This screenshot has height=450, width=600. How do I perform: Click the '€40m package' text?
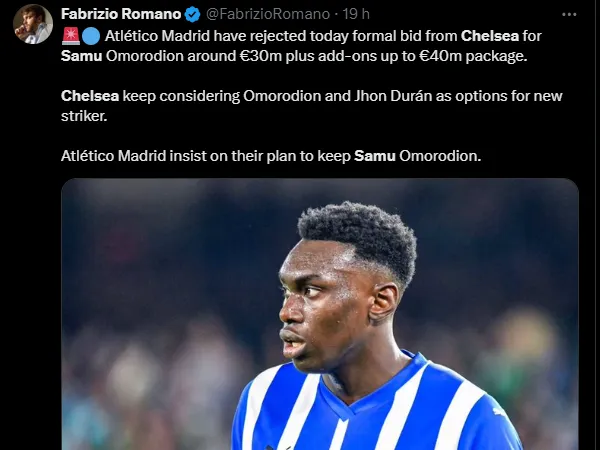point(473,56)
